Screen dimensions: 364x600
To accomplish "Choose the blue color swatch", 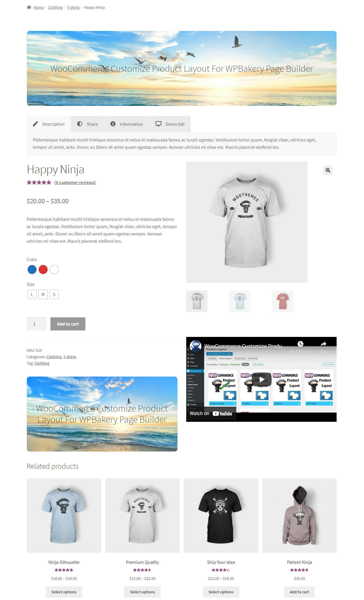I will point(32,270).
